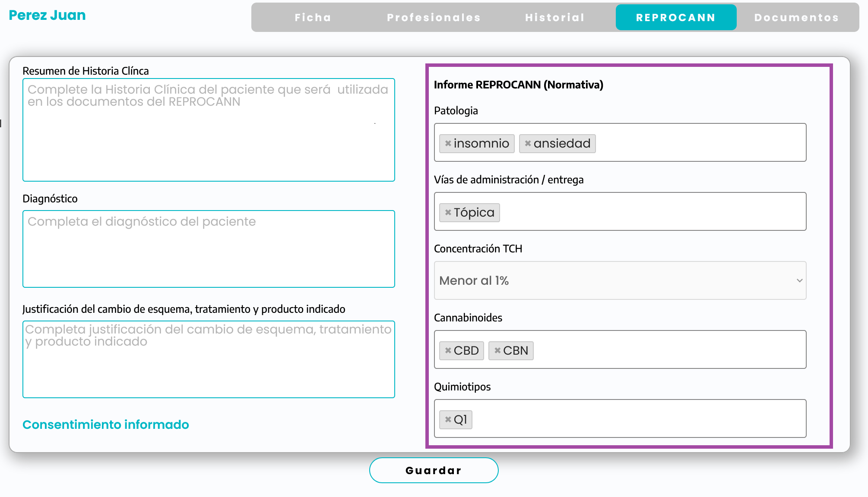Open the Documentos tab

click(x=796, y=17)
